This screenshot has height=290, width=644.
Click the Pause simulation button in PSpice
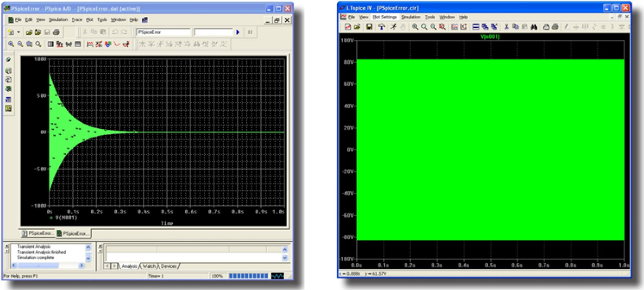click(x=250, y=32)
